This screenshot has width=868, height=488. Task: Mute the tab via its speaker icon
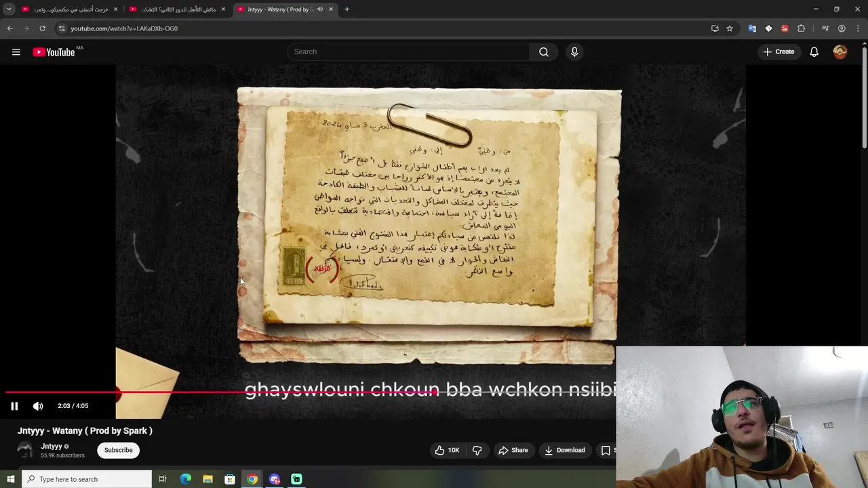click(x=320, y=9)
